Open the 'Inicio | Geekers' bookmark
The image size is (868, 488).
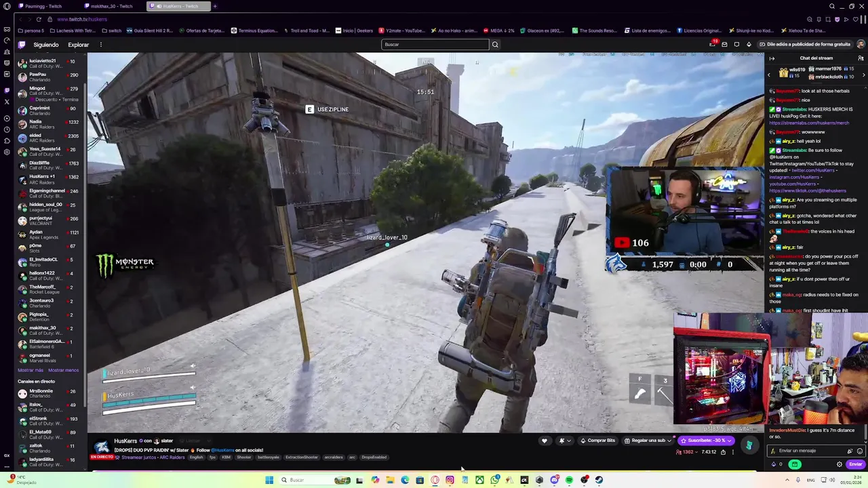pos(354,30)
